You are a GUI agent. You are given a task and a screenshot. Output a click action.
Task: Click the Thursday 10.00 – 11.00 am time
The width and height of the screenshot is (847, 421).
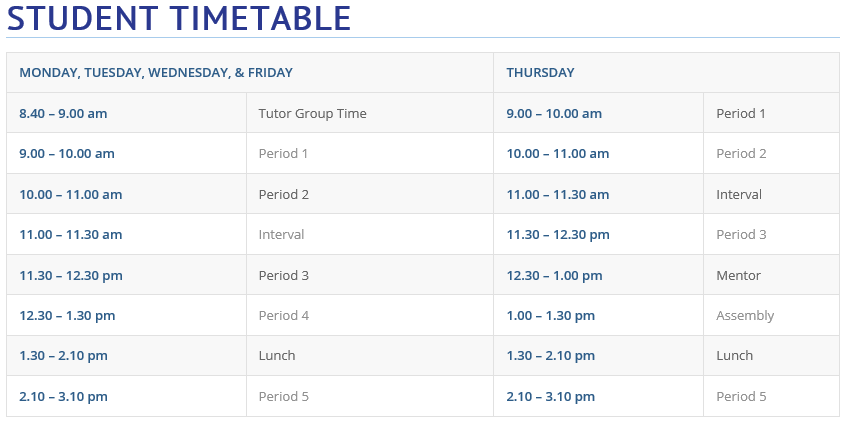pyautogui.click(x=557, y=154)
